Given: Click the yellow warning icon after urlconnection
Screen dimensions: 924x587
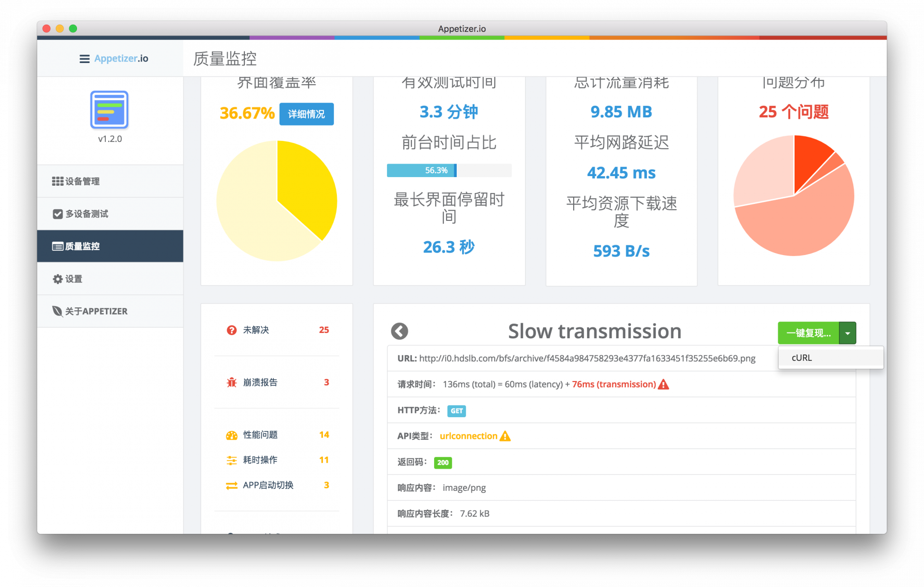Looking at the screenshot, I should (505, 436).
